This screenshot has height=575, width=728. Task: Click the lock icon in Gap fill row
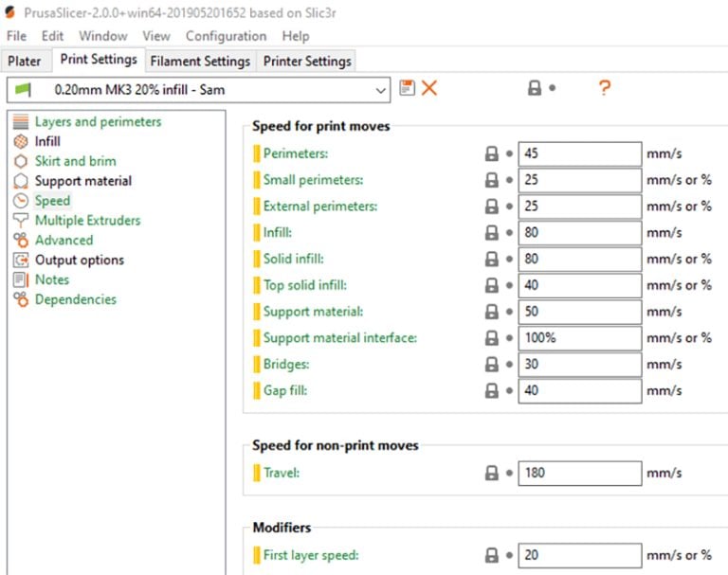pyautogui.click(x=492, y=391)
